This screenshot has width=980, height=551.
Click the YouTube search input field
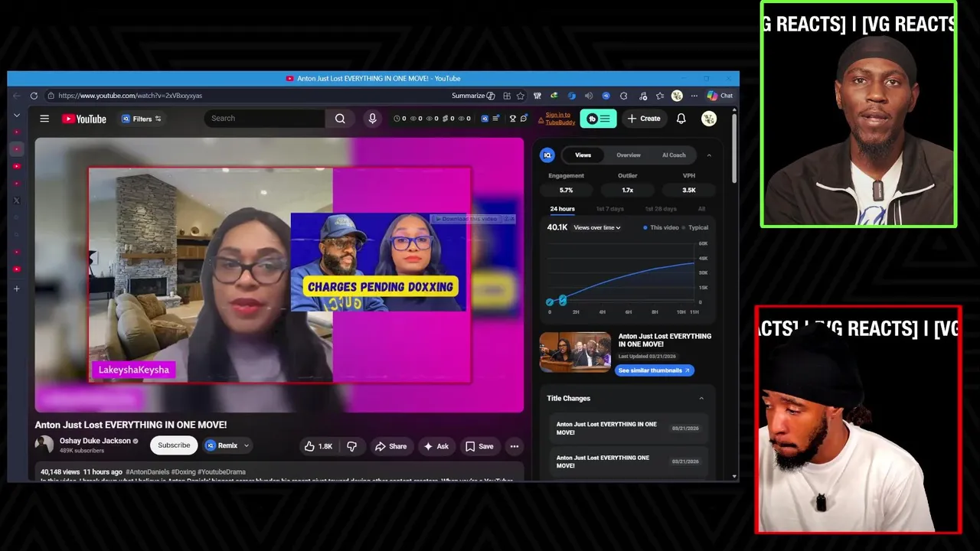pos(265,119)
